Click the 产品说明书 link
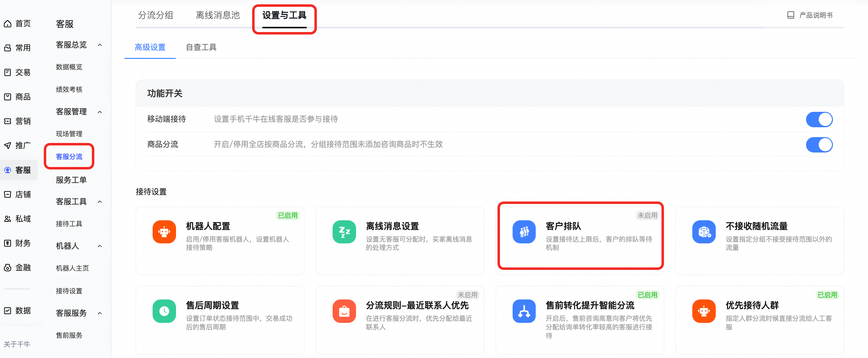 pyautogui.click(x=816, y=15)
